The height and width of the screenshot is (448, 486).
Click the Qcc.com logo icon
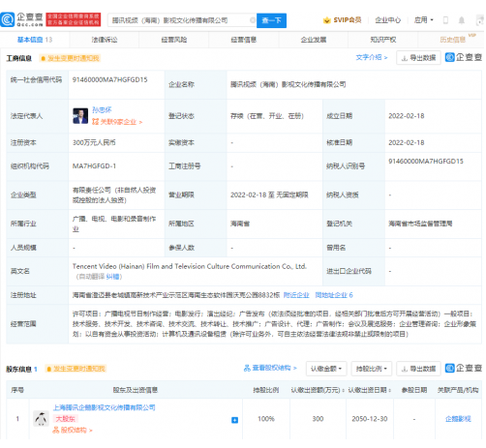click(8, 19)
